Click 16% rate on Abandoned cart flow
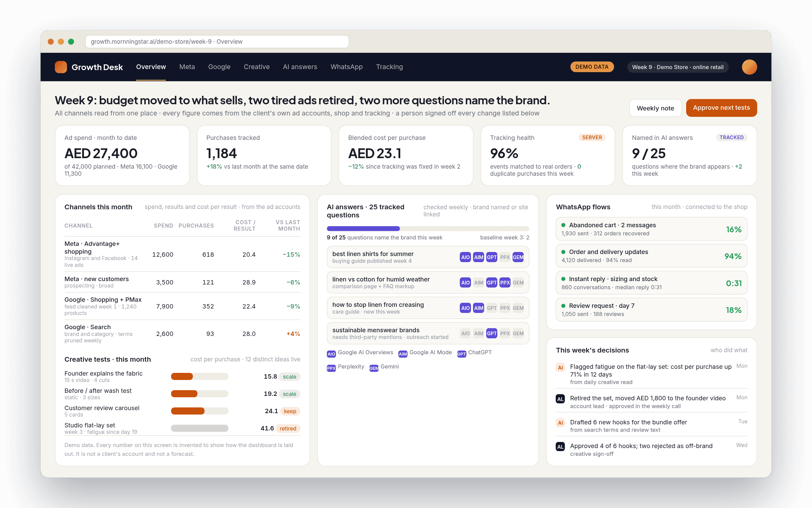 pyautogui.click(x=734, y=229)
